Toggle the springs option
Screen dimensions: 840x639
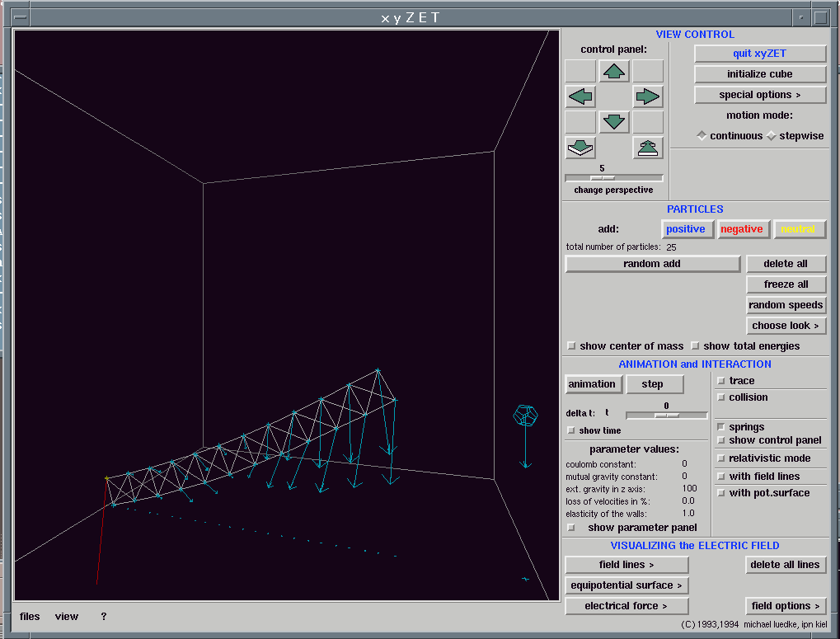[x=721, y=427]
